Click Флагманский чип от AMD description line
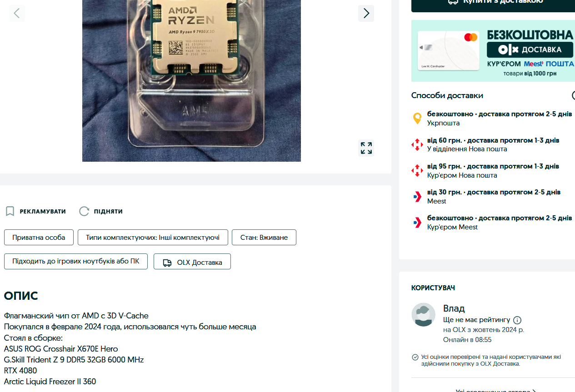The width and height of the screenshot is (575, 392). pyautogui.click(x=76, y=316)
